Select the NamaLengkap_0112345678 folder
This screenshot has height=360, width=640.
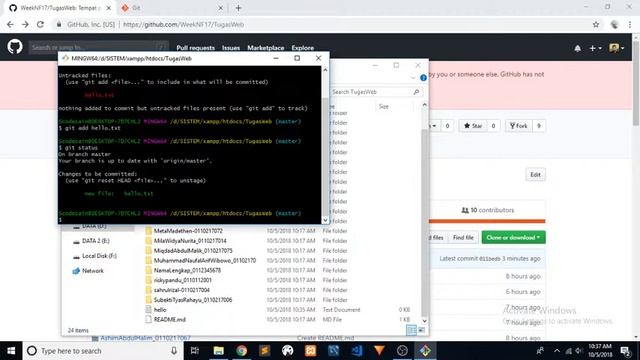[x=187, y=270]
